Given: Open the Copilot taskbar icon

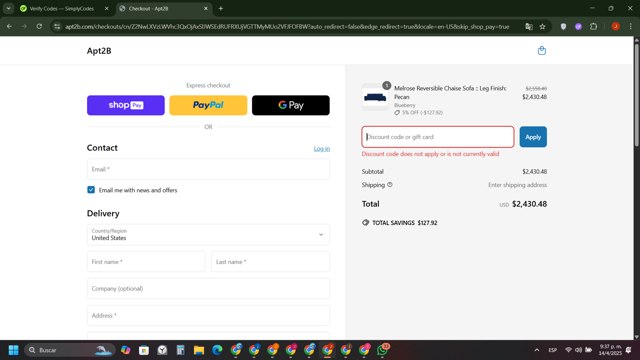Looking at the screenshot, I should pyautogui.click(x=125, y=350).
